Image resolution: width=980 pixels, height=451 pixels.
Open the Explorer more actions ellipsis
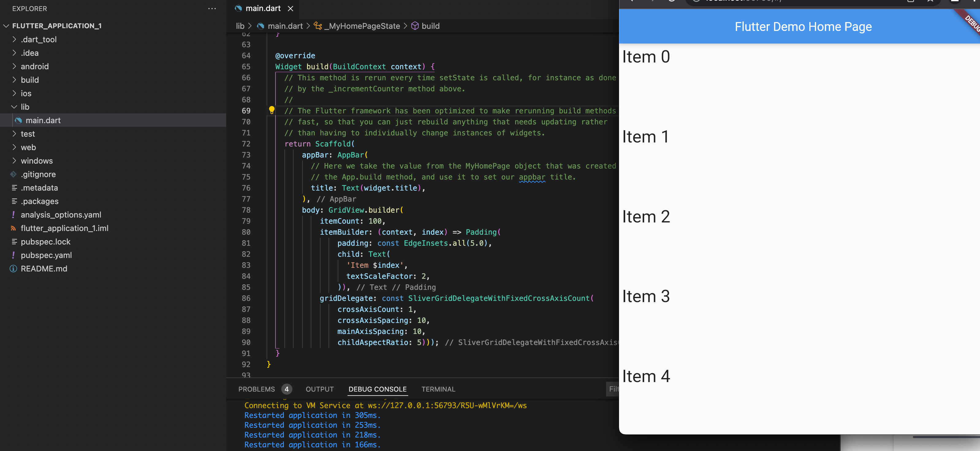pyautogui.click(x=212, y=8)
